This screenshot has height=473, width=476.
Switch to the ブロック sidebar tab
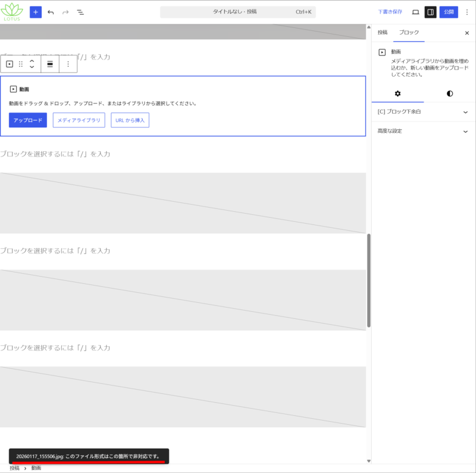click(409, 33)
